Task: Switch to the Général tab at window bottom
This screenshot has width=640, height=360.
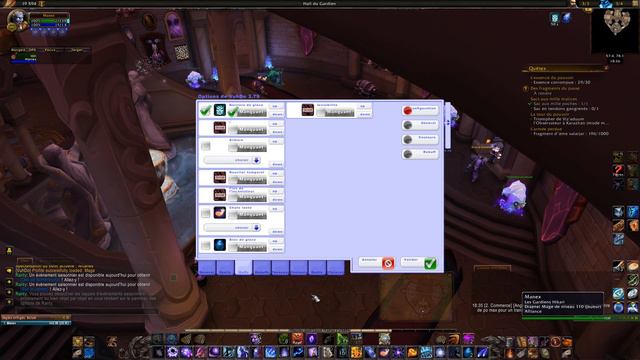Action: point(207,268)
